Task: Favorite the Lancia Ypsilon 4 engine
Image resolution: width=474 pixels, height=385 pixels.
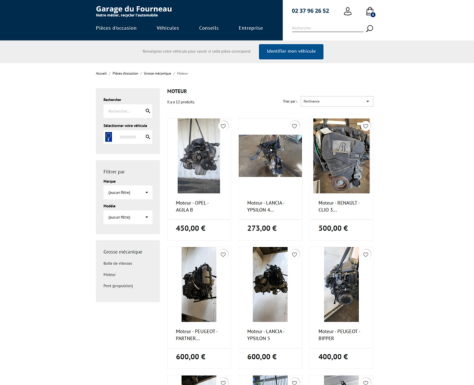Action: [x=294, y=126]
